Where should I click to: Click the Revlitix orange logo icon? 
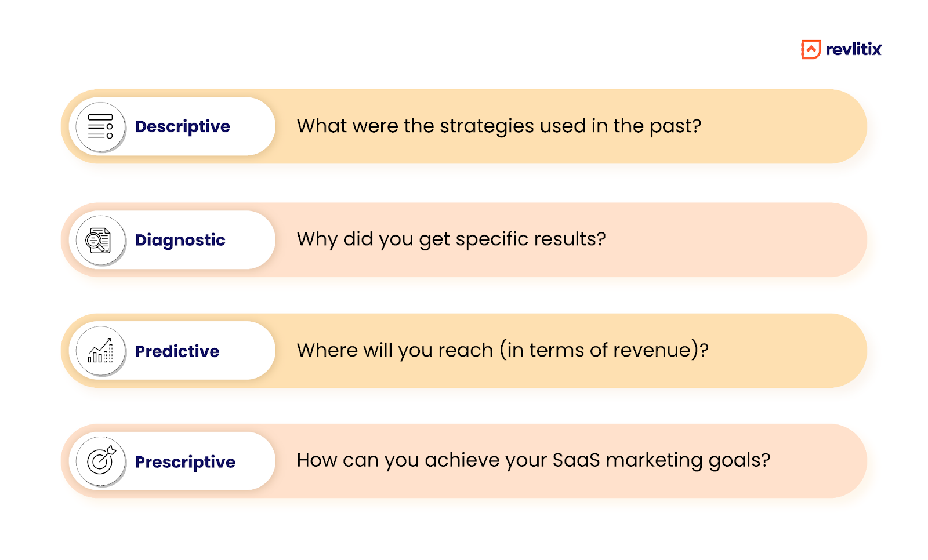810,49
